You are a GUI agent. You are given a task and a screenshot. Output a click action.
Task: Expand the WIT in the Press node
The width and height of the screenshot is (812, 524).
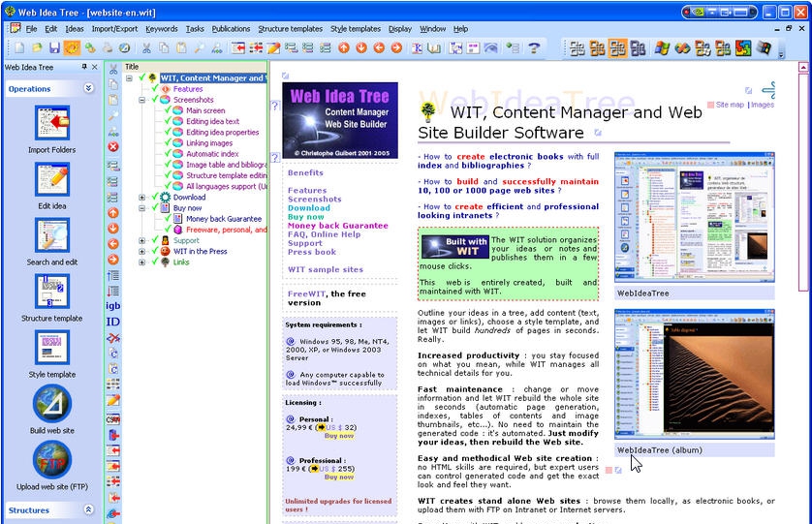point(141,251)
